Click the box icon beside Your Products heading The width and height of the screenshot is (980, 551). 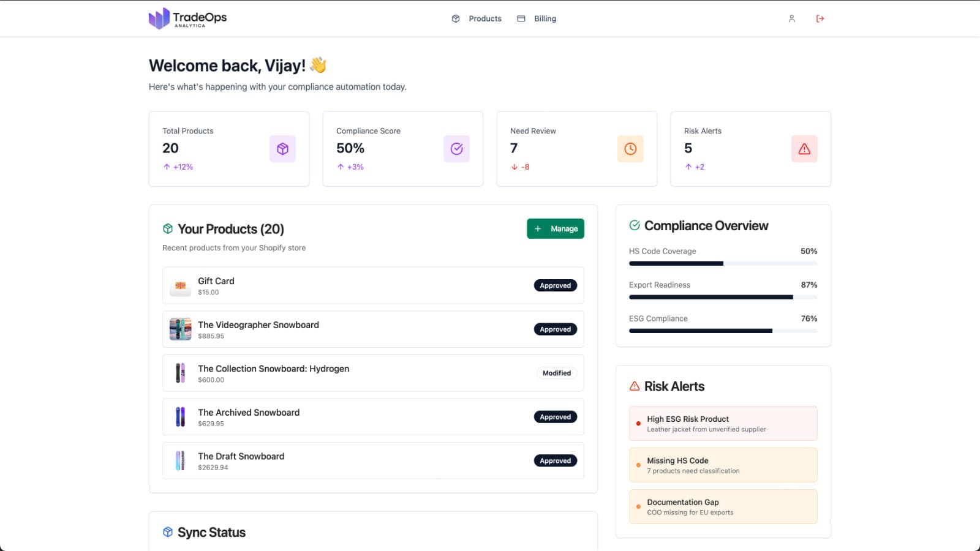pos(168,228)
